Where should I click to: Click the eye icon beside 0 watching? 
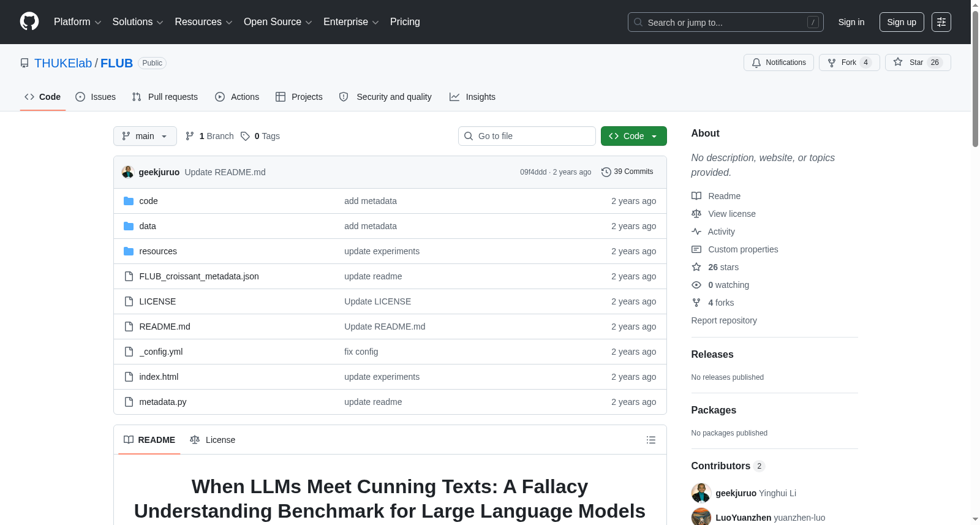pyautogui.click(x=696, y=285)
